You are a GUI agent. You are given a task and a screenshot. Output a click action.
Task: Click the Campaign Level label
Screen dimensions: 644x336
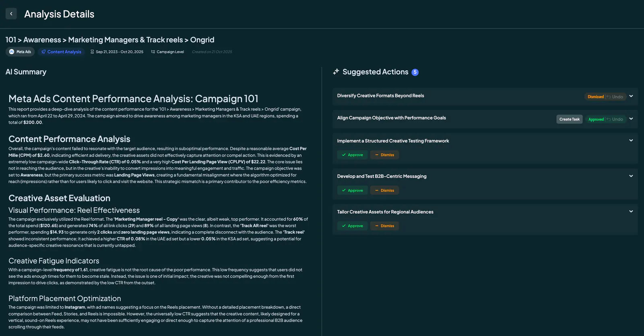(x=170, y=52)
